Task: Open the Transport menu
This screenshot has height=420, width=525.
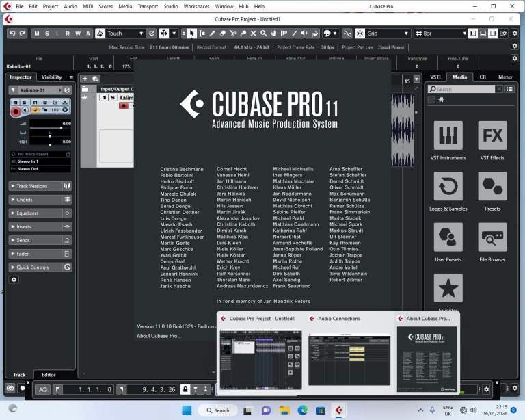Action: click(x=148, y=6)
